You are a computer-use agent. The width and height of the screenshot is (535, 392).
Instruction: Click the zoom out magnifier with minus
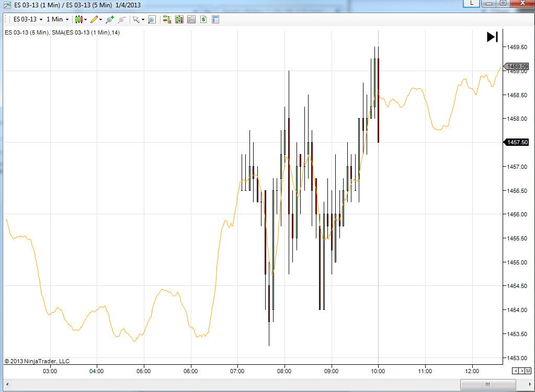pyautogui.click(x=121, y=19)
